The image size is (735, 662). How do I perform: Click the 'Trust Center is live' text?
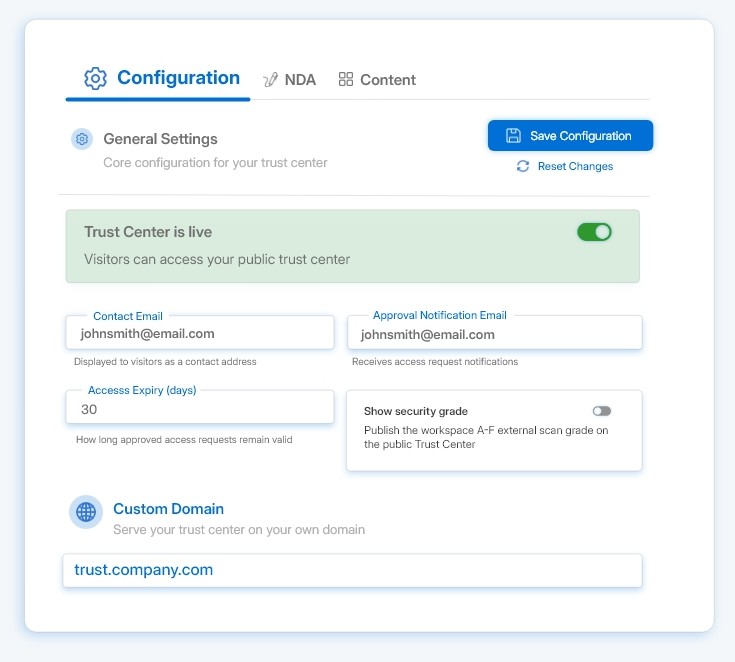tap(148, 232)
